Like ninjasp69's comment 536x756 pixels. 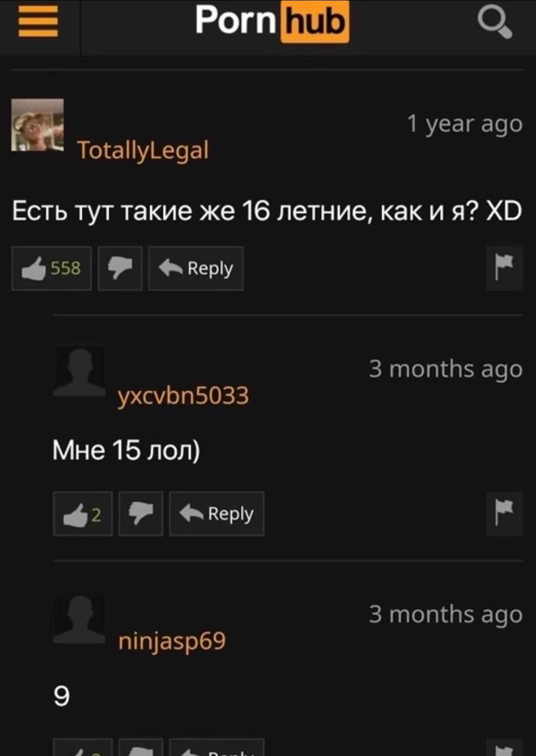pyautogui.click(x=83, y=747)
